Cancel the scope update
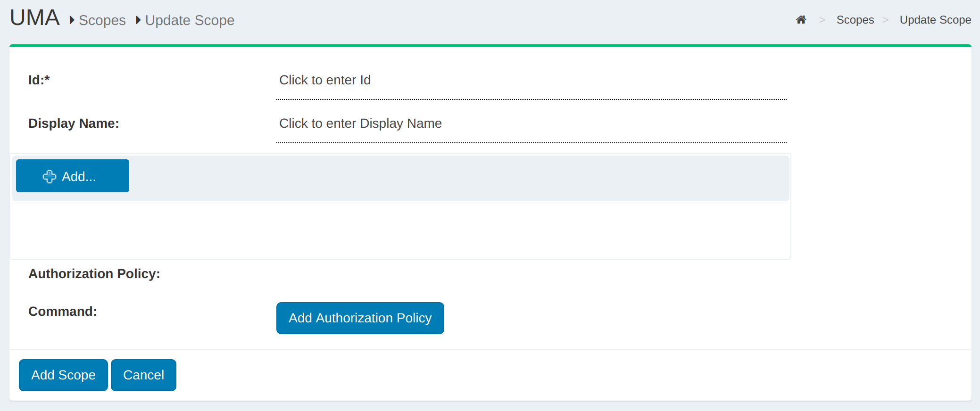This screenshot has height=411, width=980. pyautogui.click(x=143, y=375)
